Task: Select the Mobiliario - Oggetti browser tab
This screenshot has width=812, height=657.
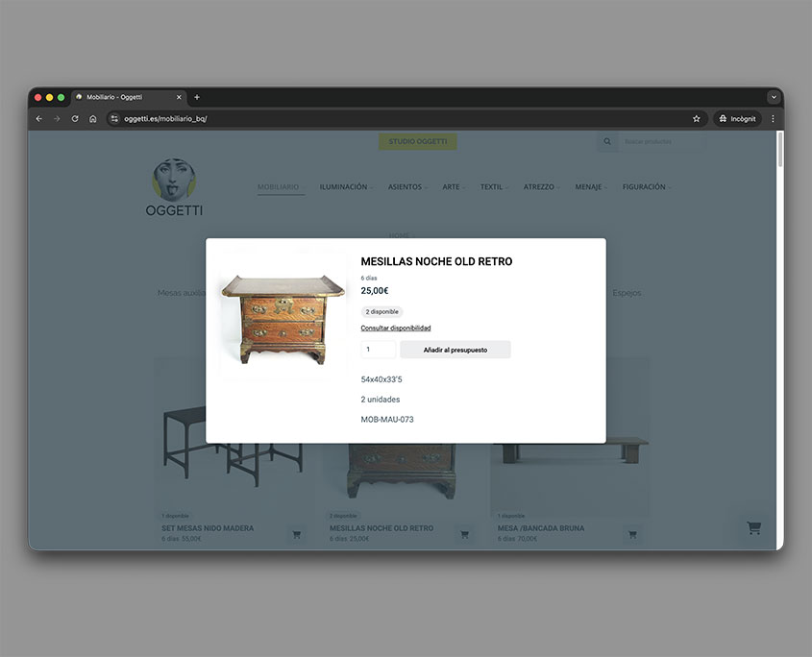Action: tap(123, 97)
